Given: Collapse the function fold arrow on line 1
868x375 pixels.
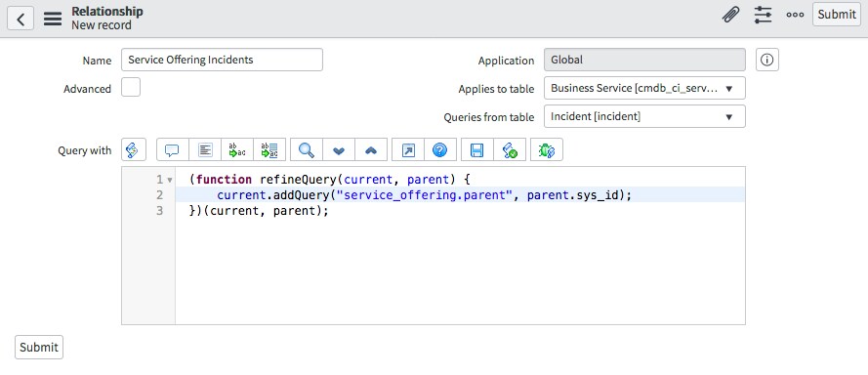Looking at the screenshot, I should click(x=169, y=180).
